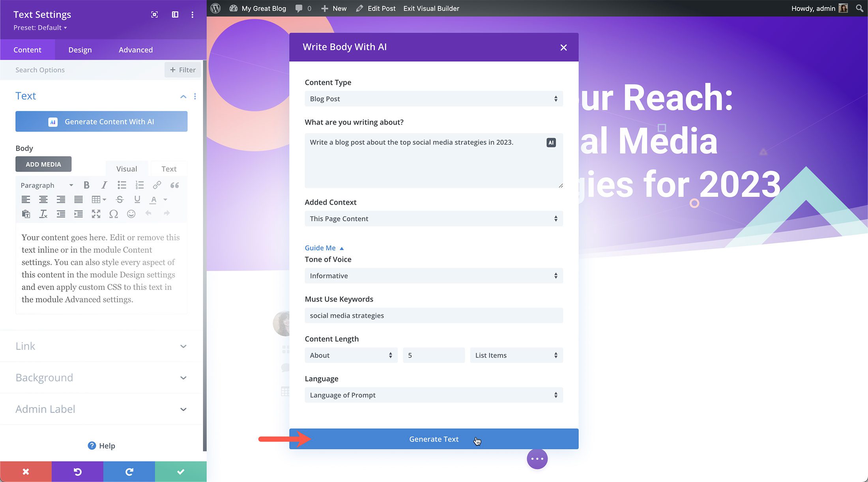
Task: Switch to the Advanced tab
Action: click(135, 49)
